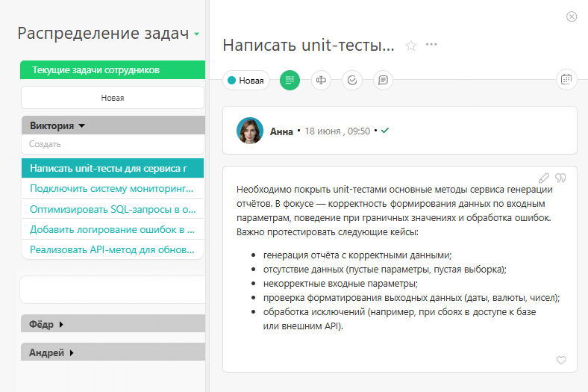Viewport: 588px width, 392px height.
Task: Click the empty card below Виктория tasks
Action: 113,290
